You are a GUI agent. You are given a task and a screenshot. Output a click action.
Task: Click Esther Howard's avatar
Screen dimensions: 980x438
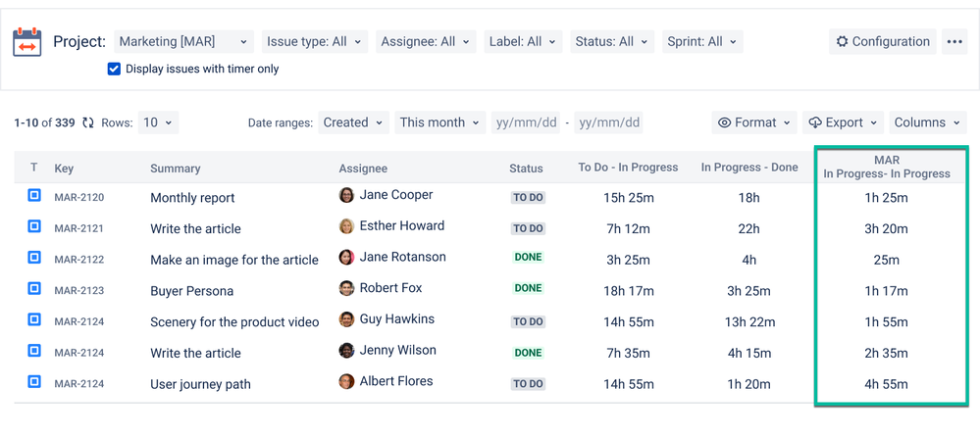pos(347,226)
